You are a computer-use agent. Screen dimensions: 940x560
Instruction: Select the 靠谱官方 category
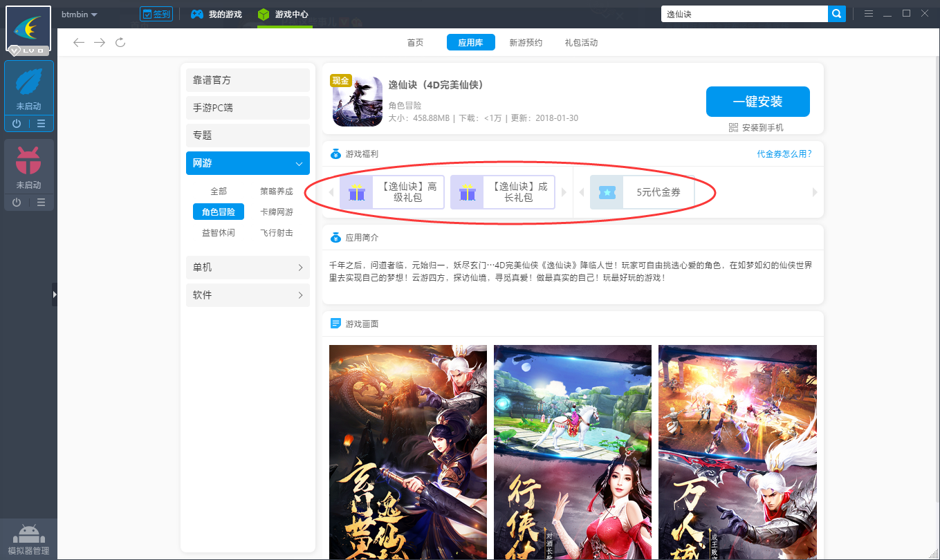click(248, 80)
